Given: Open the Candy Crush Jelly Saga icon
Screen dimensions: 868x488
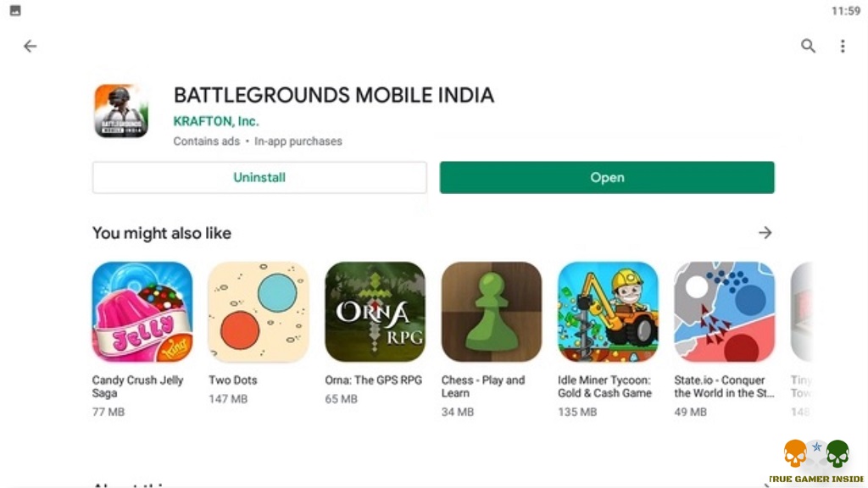Looking at the screenshot, I should tap(142, 312).
